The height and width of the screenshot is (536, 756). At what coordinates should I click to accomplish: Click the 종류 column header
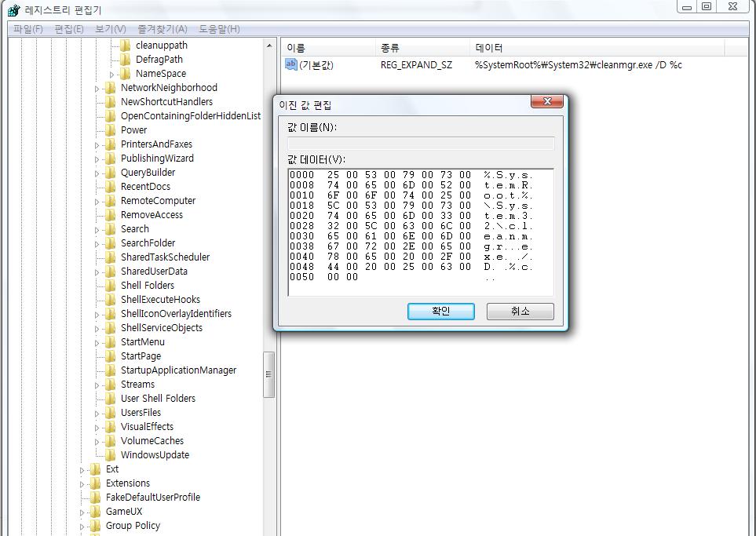click(x=422, y=48)
